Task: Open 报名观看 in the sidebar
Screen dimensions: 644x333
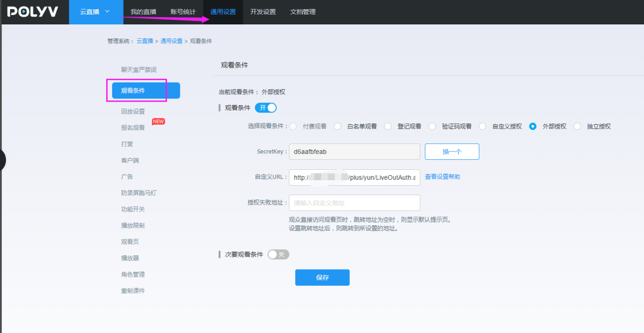Action: [133, 127]
